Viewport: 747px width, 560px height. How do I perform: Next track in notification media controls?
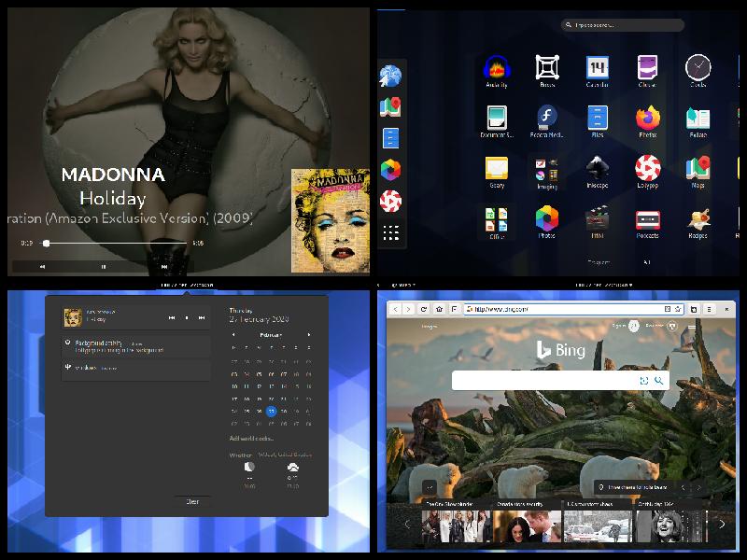[202, 317]
